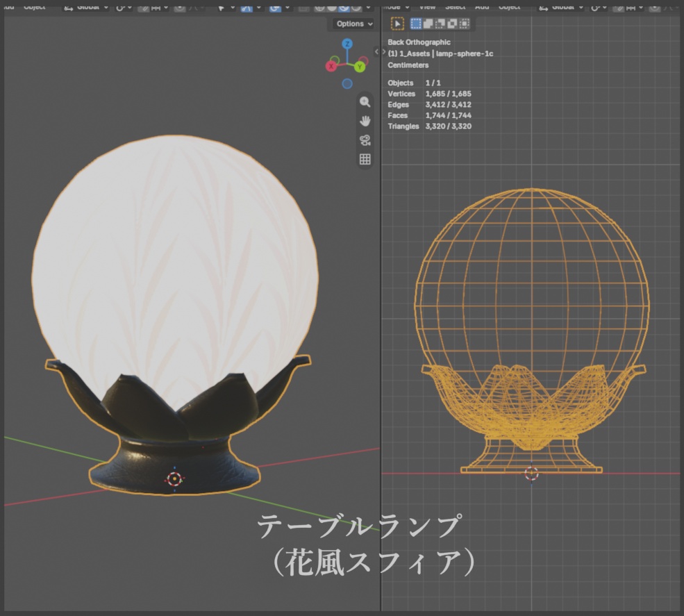
Task: Click Edges '3,412 / 3,412' statistic
Action: (448, 105)
